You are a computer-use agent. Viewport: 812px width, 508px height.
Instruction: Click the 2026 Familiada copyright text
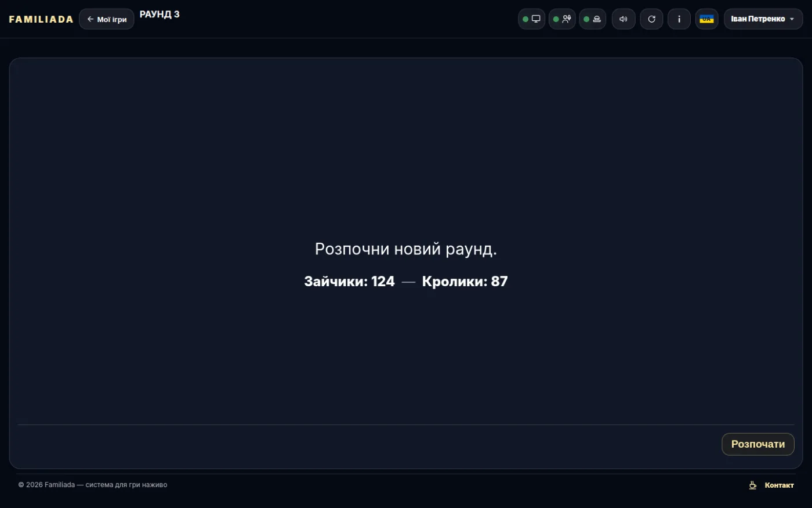pos(93,485)
